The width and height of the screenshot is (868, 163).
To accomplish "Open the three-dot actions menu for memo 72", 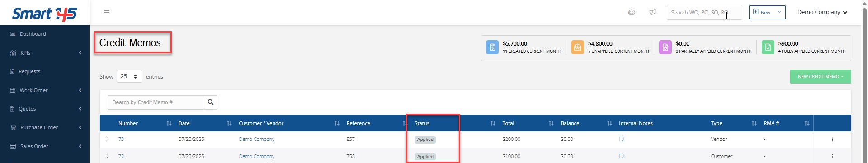I will click(x=832, y=156).
